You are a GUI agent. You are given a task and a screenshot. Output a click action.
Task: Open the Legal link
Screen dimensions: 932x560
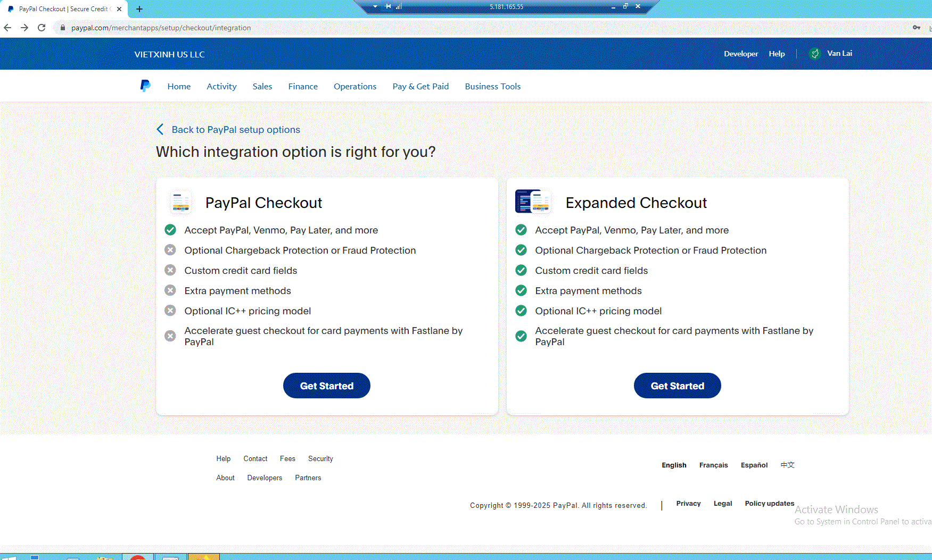coord(723,503)
